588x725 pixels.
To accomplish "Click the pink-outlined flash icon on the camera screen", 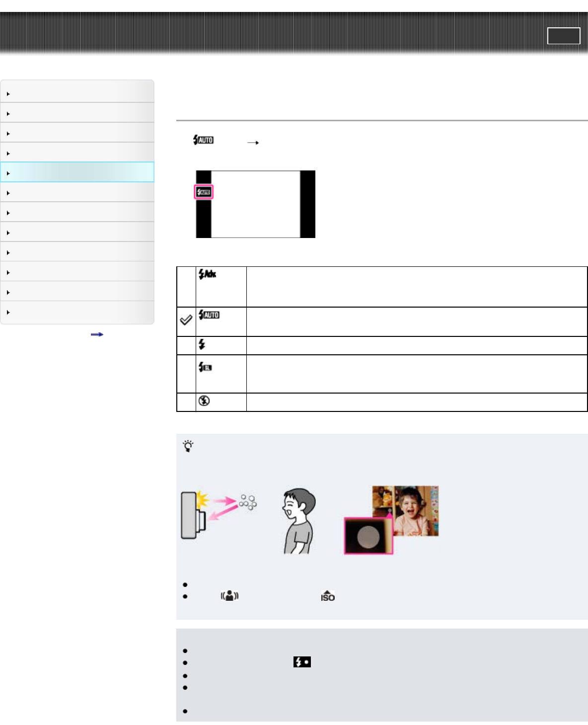I will [x=204, y=192].
